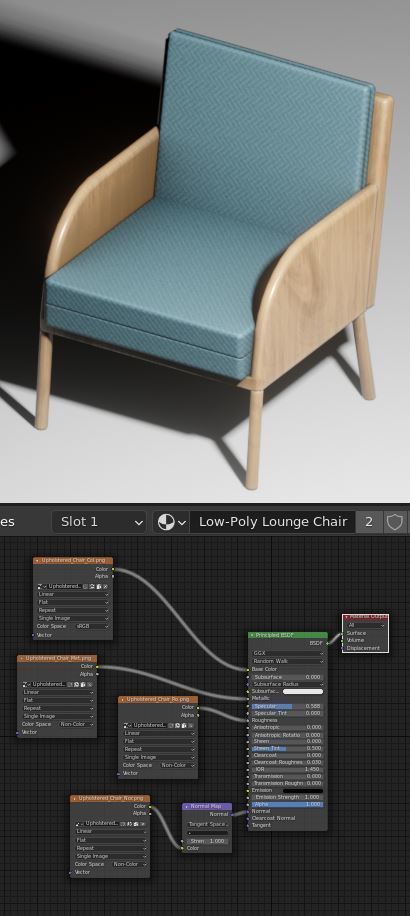Browse images in the Nor.png node
The width and height of the screenshot is (410, 916).
(x=80, y=823)
